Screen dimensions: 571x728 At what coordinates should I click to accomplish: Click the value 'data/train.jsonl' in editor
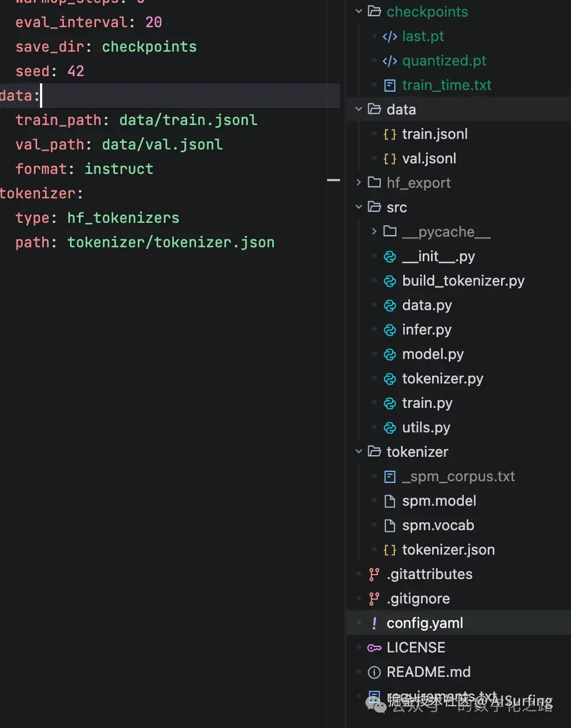pos(188,120)
